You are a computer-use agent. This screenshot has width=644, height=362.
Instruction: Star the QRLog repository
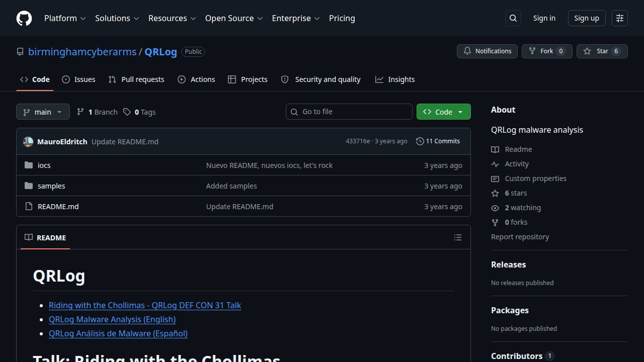click(x=602, y=51)
